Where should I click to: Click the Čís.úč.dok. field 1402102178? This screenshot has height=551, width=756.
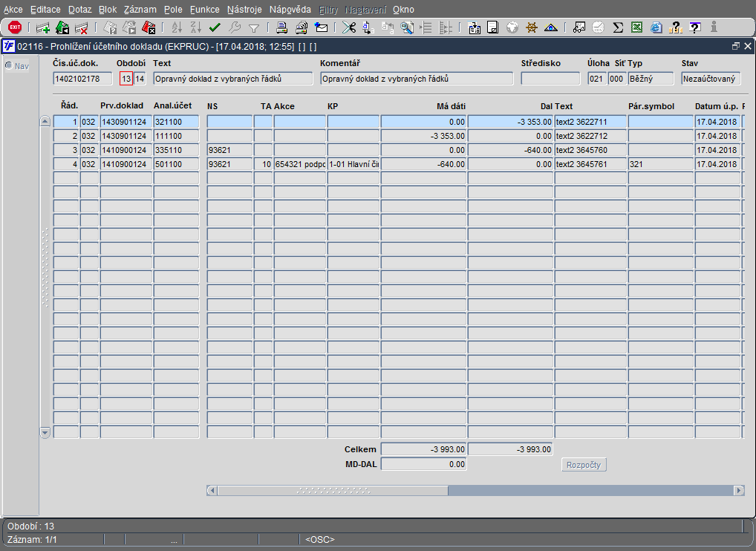(x=82, y=79)
